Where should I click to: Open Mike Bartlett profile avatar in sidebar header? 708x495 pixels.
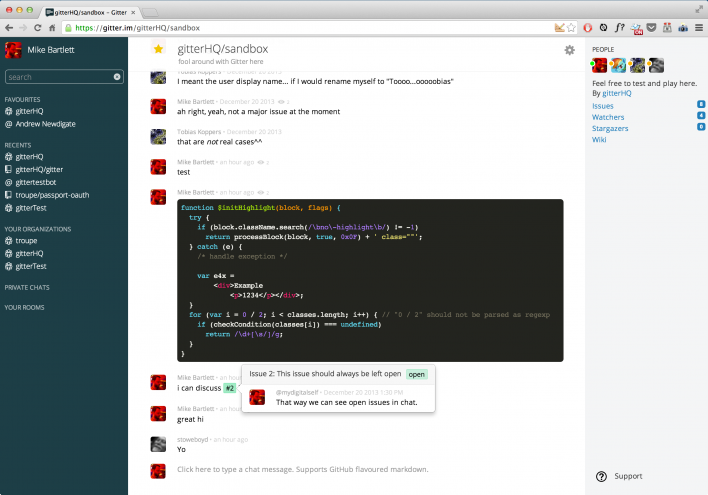click(13, 50)
